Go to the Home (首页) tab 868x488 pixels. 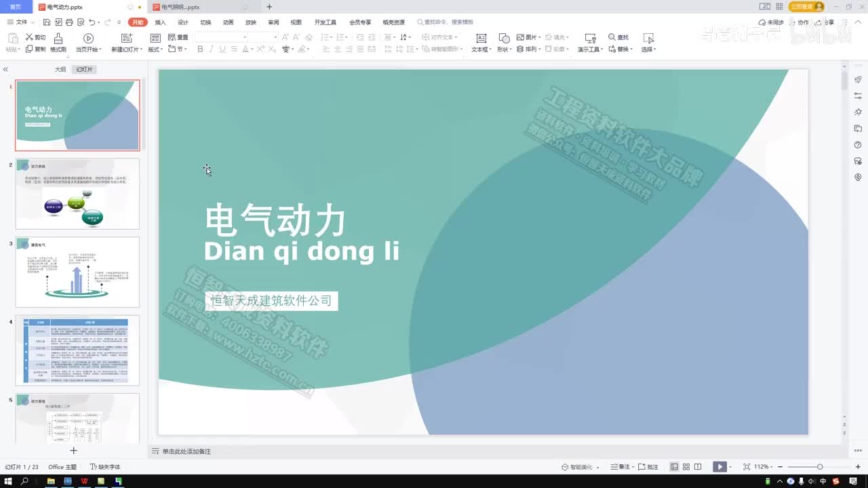pos(16,7)
